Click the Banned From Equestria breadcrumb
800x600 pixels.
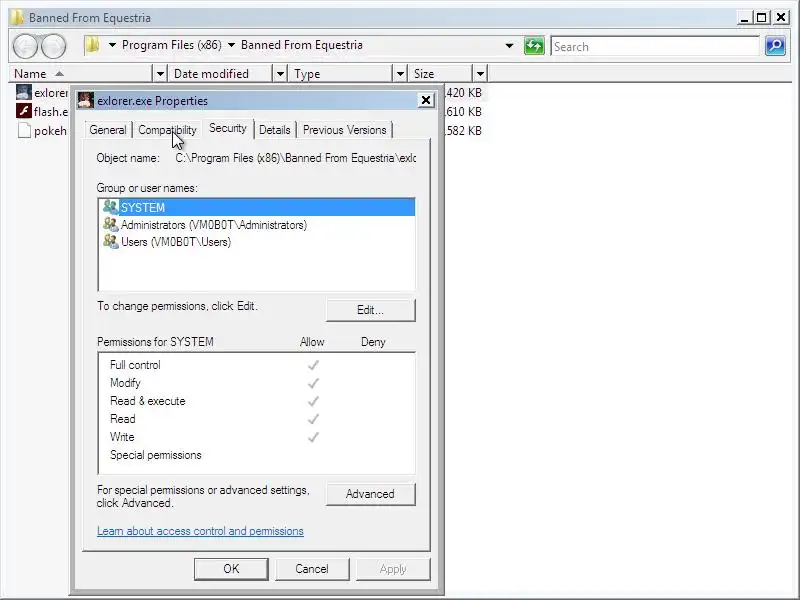(302, 45)
